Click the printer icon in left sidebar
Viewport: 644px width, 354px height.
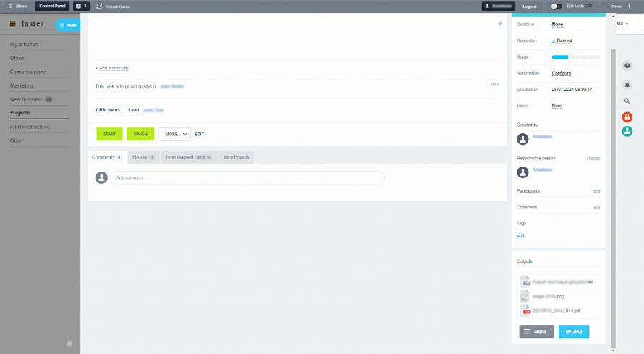click(69, 343)
